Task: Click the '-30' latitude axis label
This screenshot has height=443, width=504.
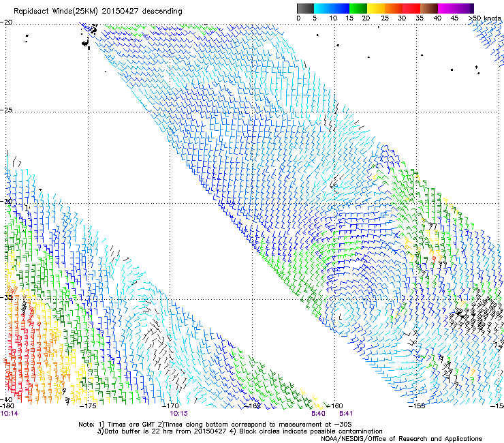Action: point(6,201)
